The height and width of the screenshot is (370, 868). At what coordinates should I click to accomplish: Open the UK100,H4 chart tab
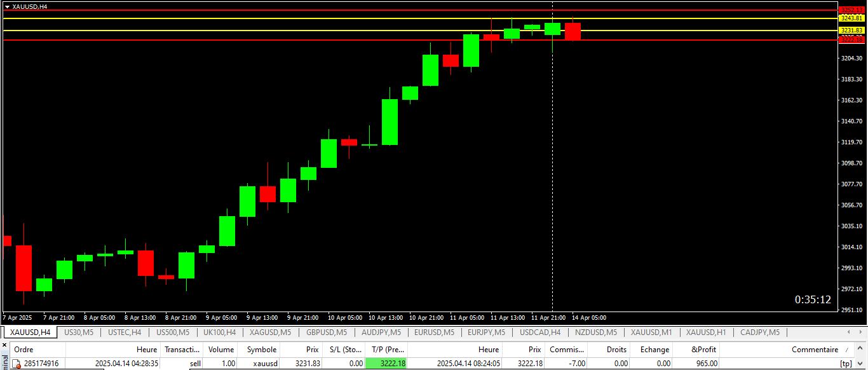pyautogui.click(x=219, y=332)
